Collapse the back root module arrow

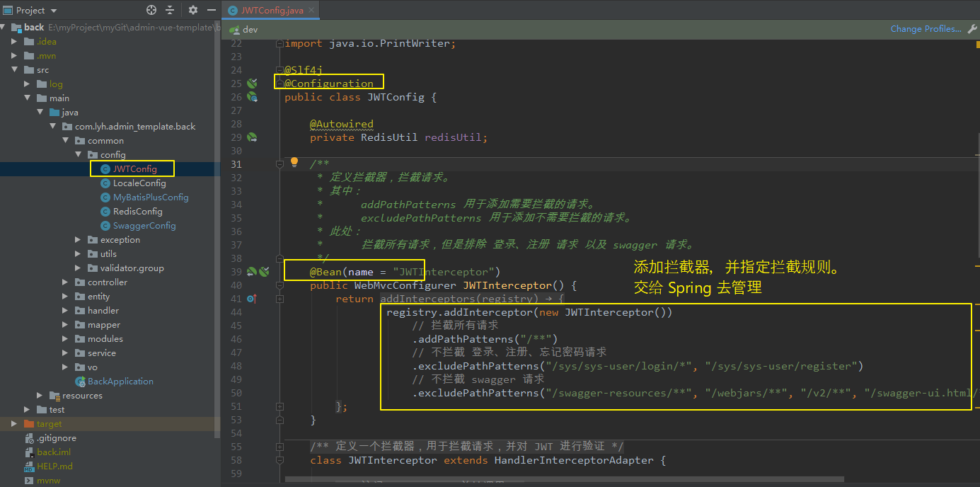point(4,28)
